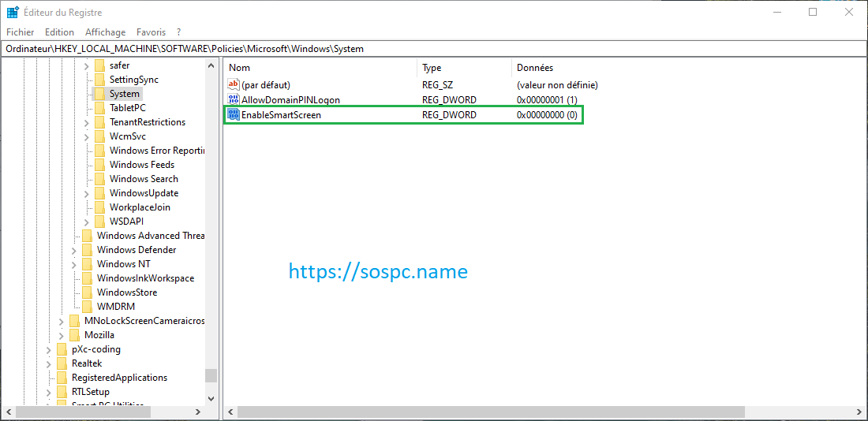Select the TabletPC folder icon
Viewport: 868px width, 421px height.
(99, 108)
